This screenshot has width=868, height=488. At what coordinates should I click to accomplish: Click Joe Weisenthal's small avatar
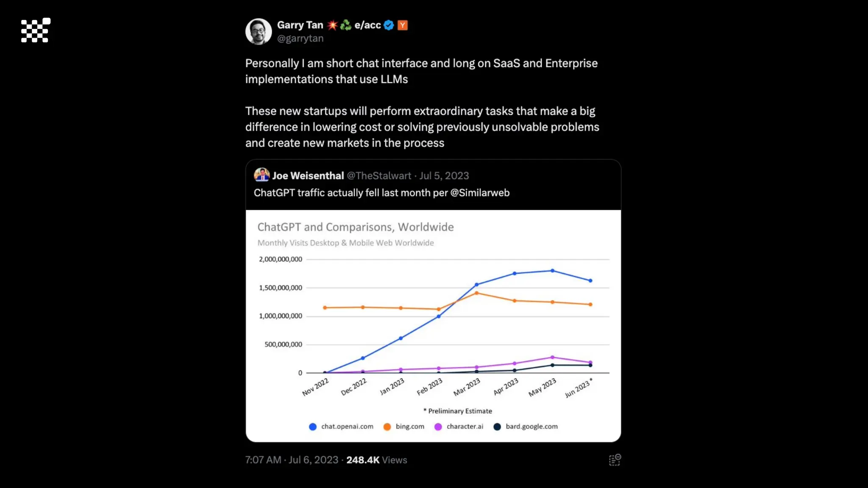262,175
